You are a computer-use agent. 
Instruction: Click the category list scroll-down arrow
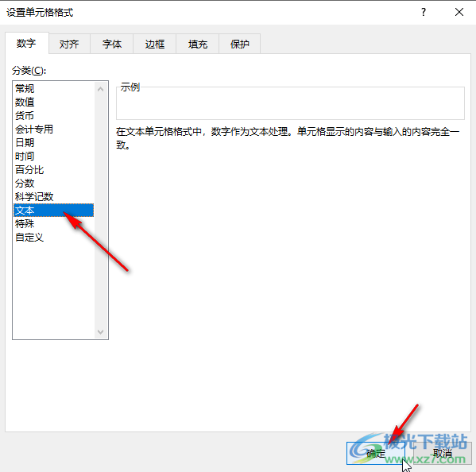click(101, 332)
